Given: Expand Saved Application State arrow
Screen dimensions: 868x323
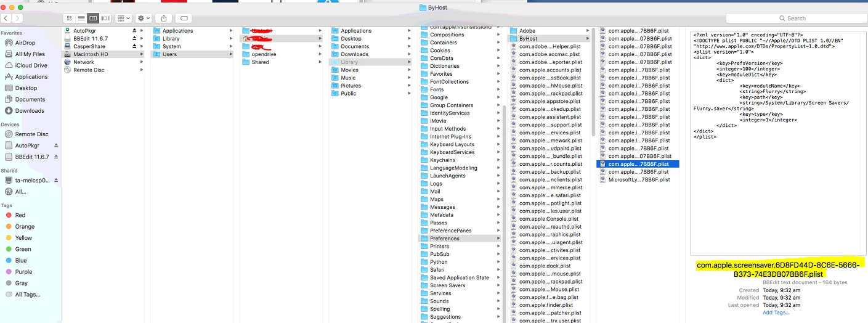Looking at the screenshot, I should click(x=498, y=278).
